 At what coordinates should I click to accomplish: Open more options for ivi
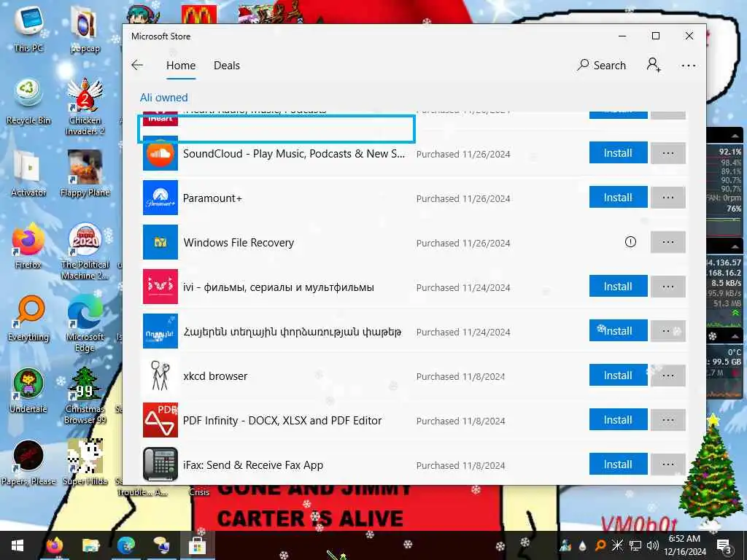pyautogui.click(x=668, y=286)
